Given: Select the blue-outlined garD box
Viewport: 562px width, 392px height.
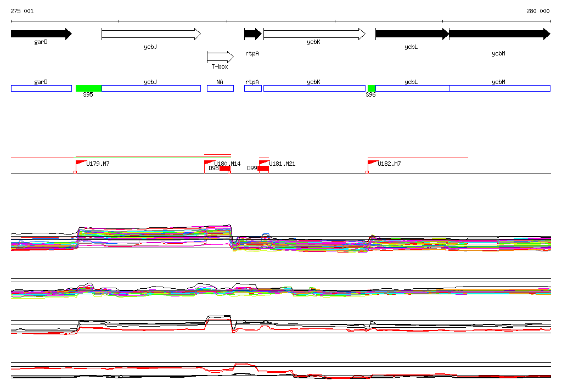Looking at the screenshot, I should click(41, 88).
